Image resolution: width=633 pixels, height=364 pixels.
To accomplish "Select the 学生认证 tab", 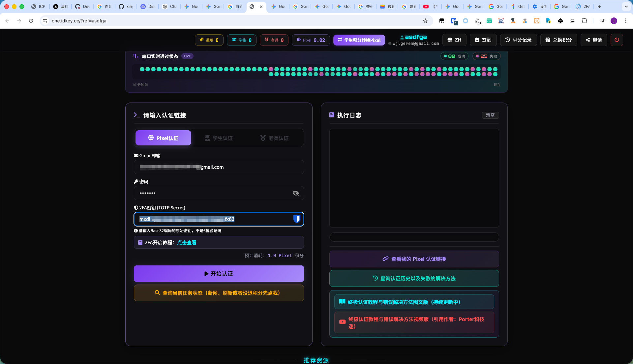I will tap(219, 138).
